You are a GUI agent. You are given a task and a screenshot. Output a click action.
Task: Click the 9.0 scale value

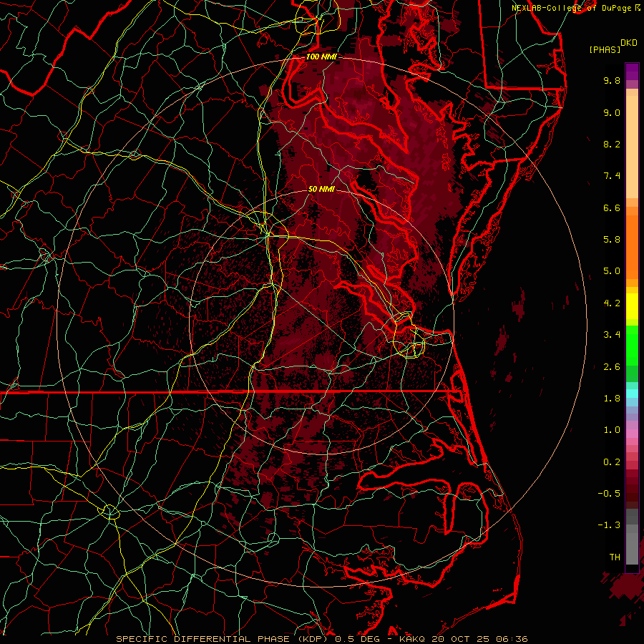point(612,112)
